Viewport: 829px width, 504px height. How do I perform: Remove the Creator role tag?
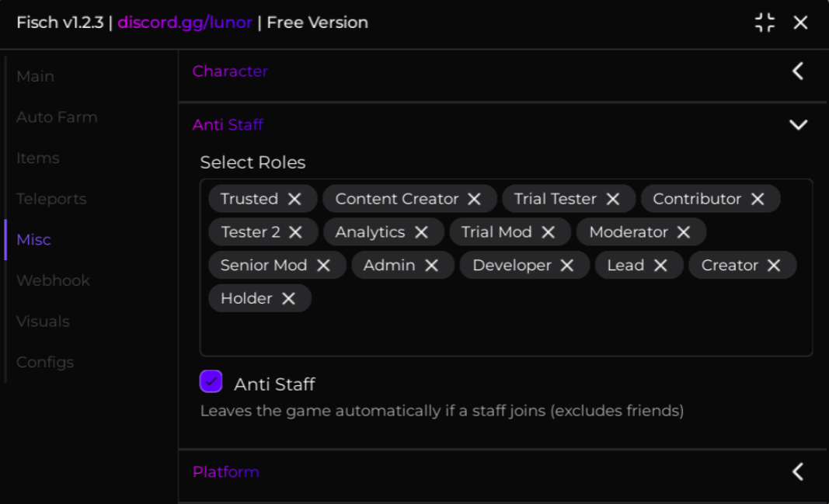pos(774,266)
